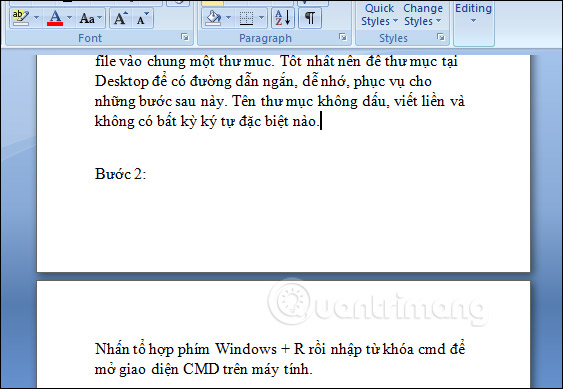This screenshot has width=563, height=389.
Task: Open the Borders dropdown arrow
Action: pyautogui.click(x=261, y=18)
